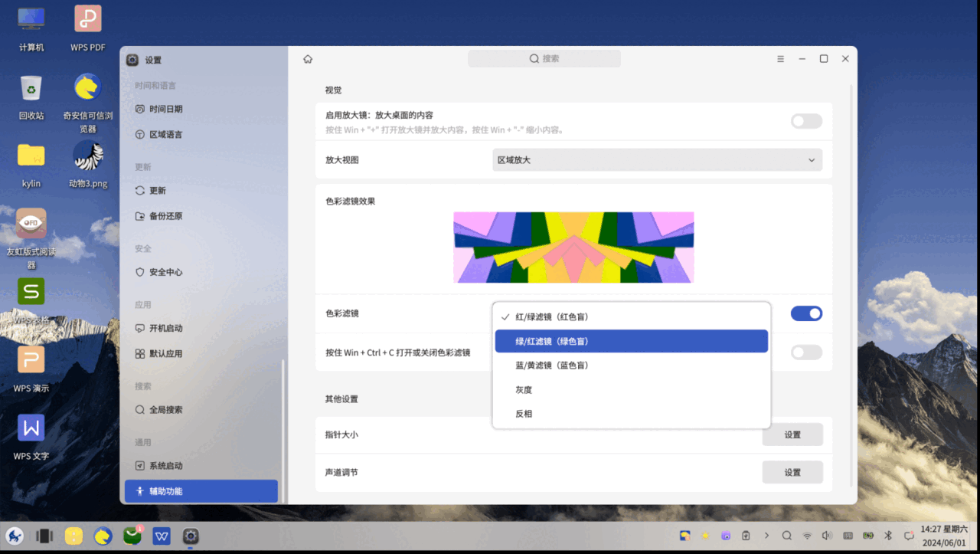Select 绿/红滤镜（绿色盲）option
980x554 pixels.
coord(631,341)
